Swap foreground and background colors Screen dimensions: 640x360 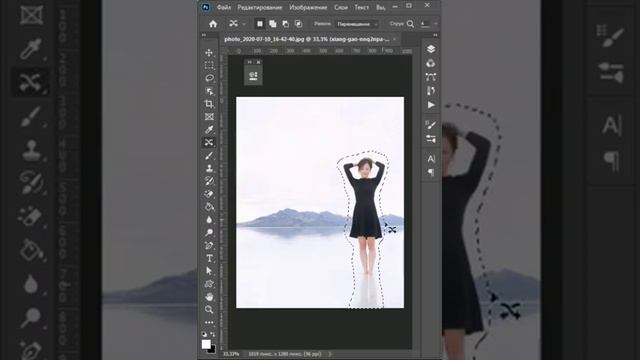(x=213, y=334)
